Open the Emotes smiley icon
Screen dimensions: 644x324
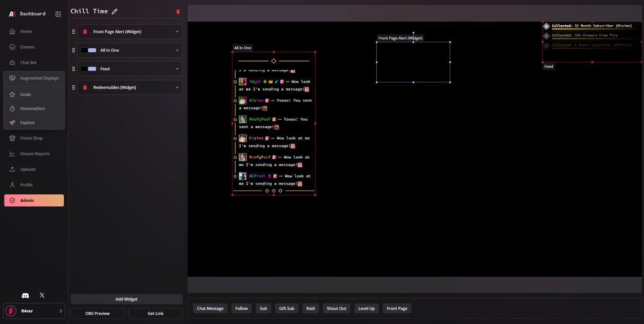12,47
